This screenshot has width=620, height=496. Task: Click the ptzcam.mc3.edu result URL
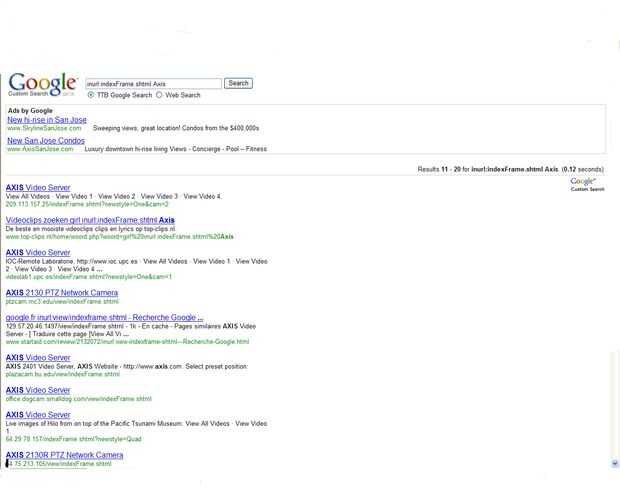[62, 301]
